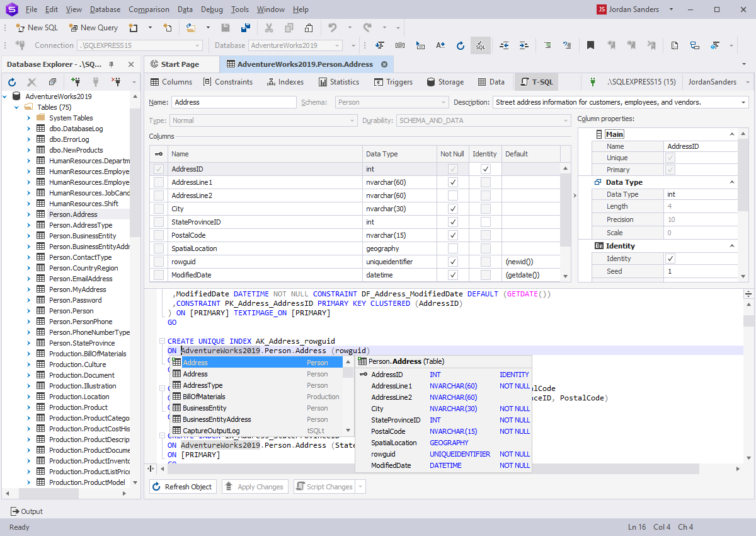This screenshot has width=756, height=536.
Task: Pin the Database Explorer panel
Action: tap(112, 64)
